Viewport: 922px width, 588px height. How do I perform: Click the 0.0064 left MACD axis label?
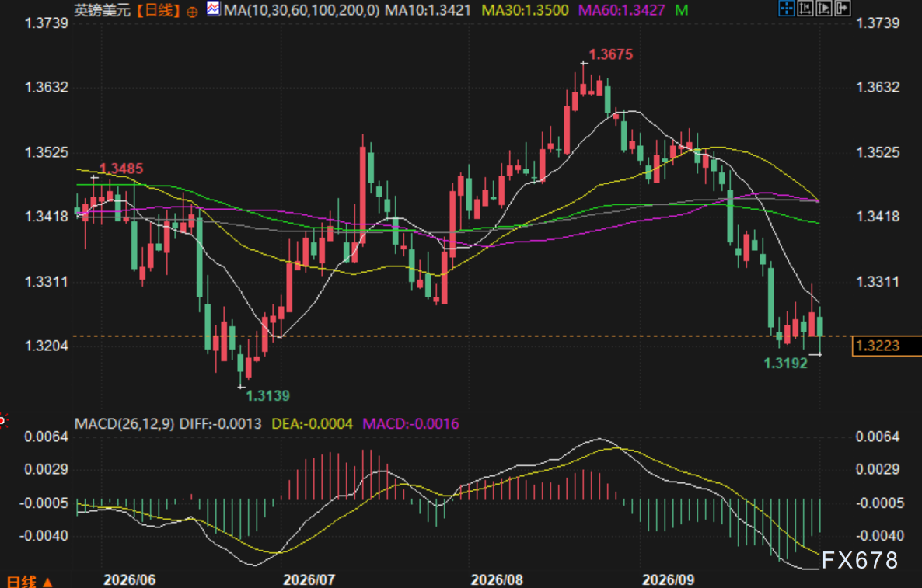pos(47,437)
